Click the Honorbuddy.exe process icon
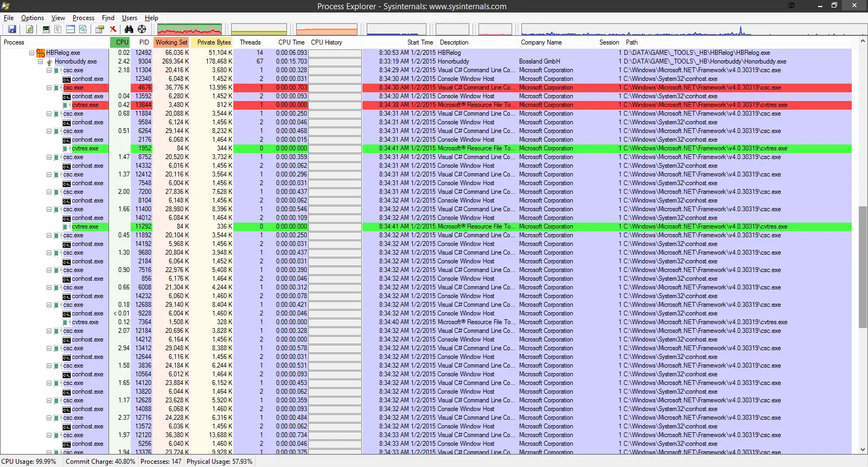868x467 pixels. 49,62
